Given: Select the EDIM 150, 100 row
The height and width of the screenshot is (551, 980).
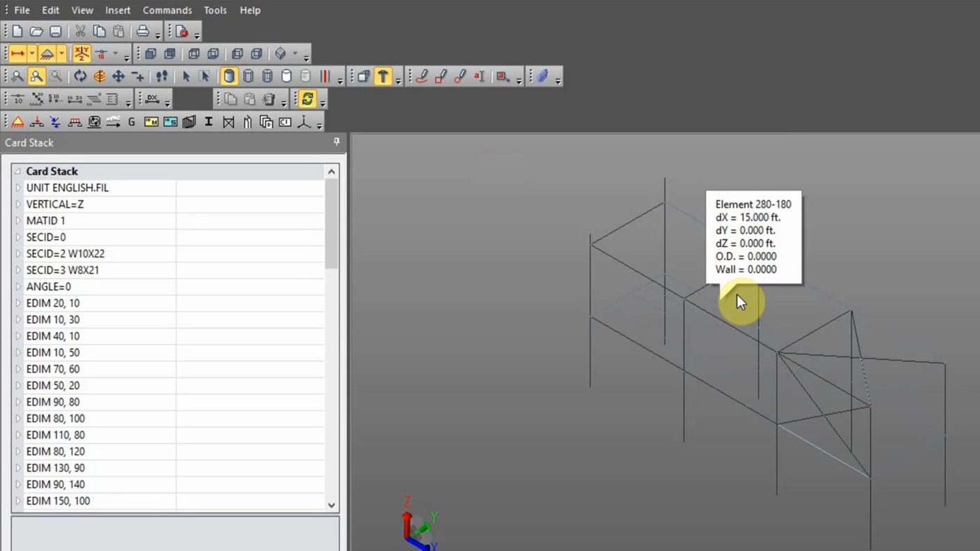Looking at the screenshot, I should [168, 501].
